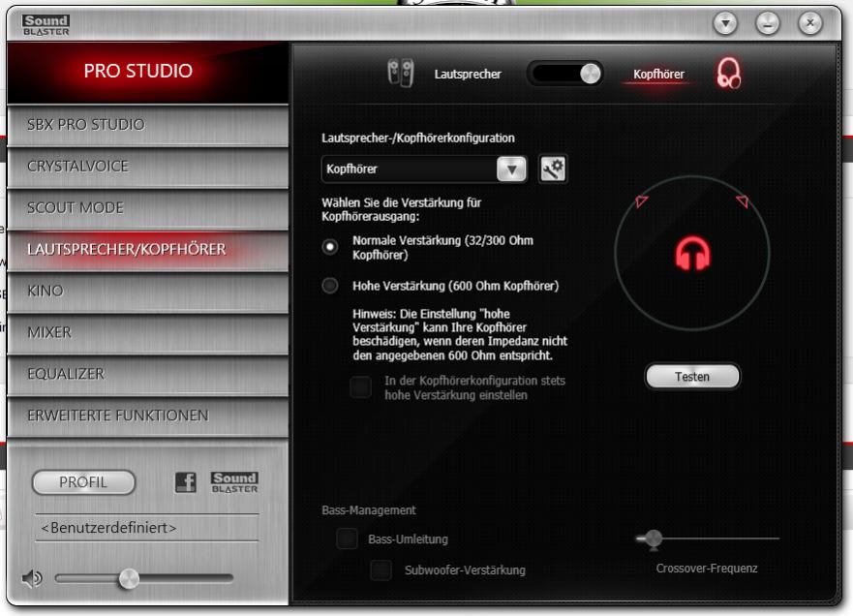Image resolution: width=853 pixels, height=616 pixels.
Task: Mute the volume with the speaker icon
Action: 32,578
